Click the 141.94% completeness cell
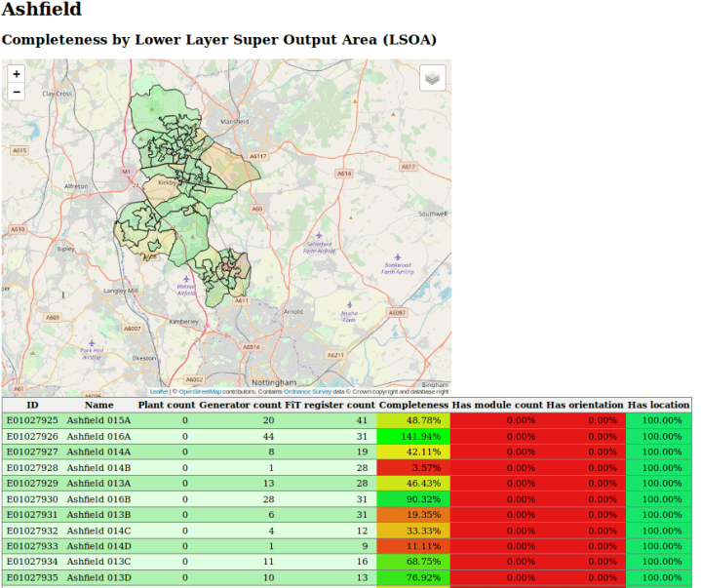Image resolution: width=701 pixels, height=588 pixels. tap(413, 437)
